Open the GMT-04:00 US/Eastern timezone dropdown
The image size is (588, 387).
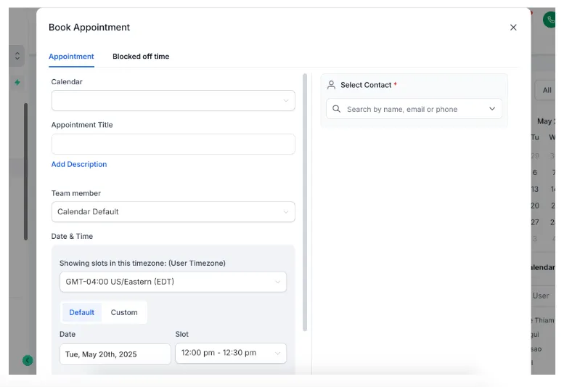(x=173, y=282)
